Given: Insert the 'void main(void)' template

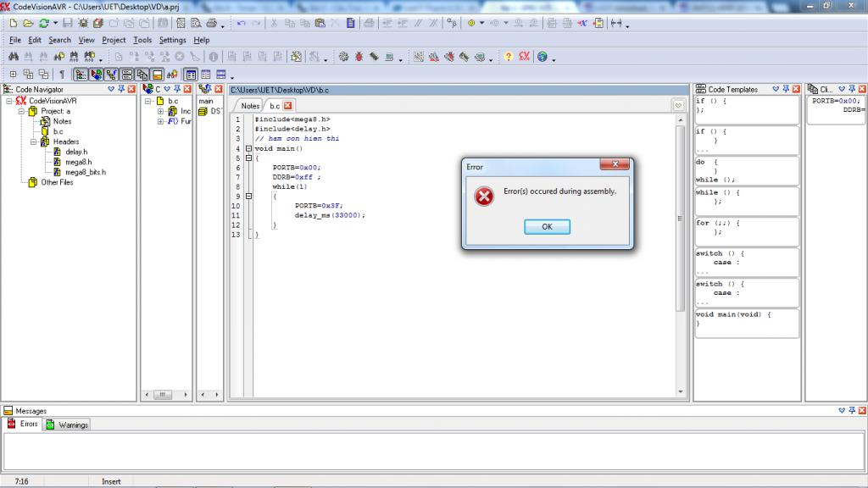Looking at the screenshot, I should click(x=746, y=322).
